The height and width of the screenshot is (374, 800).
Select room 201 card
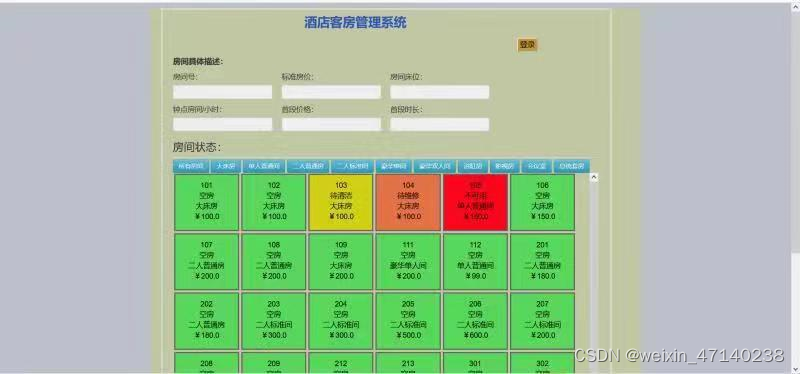pyautogui.click(x=542, y=261)
